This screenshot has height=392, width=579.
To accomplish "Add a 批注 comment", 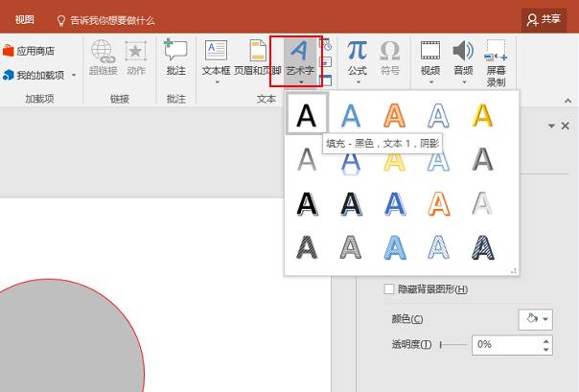I will click(x=175, y=58).
